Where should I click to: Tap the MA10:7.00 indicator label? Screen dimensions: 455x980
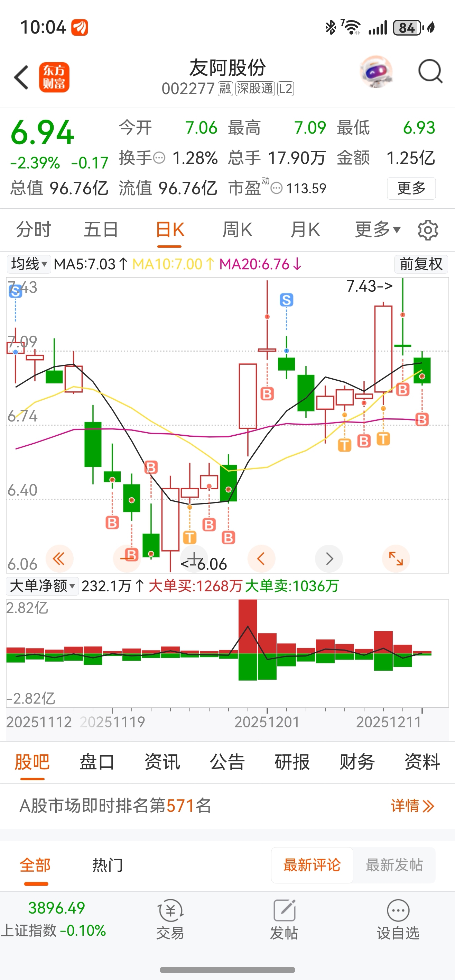(x=173, y=264)
